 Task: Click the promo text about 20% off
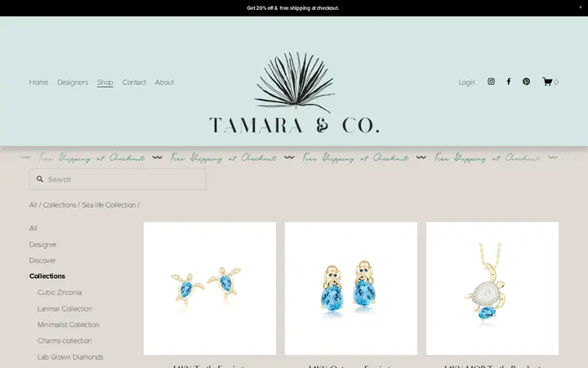tap(293, 8)
